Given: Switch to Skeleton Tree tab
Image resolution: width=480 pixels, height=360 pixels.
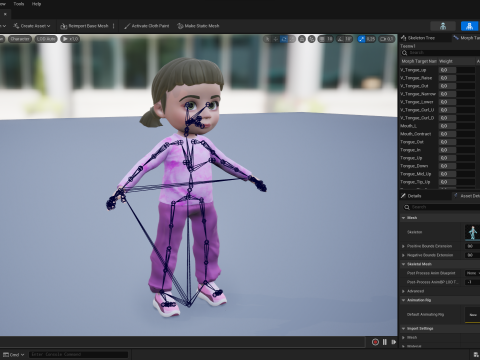Looking at the screenshot, I should [x=418, y=38].
